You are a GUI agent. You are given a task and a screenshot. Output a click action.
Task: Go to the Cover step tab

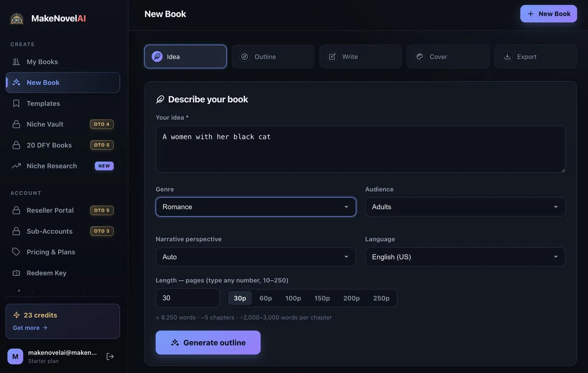448,57
